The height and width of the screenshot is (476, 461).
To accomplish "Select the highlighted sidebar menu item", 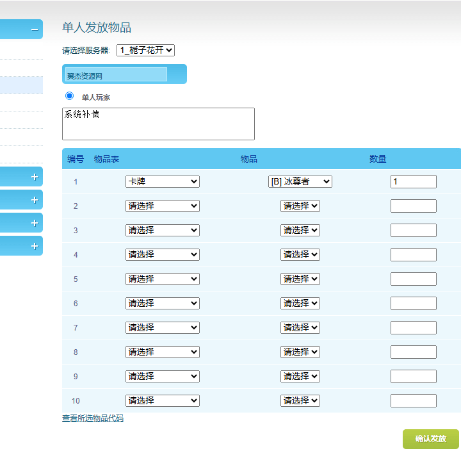I will tap(21, 85).
